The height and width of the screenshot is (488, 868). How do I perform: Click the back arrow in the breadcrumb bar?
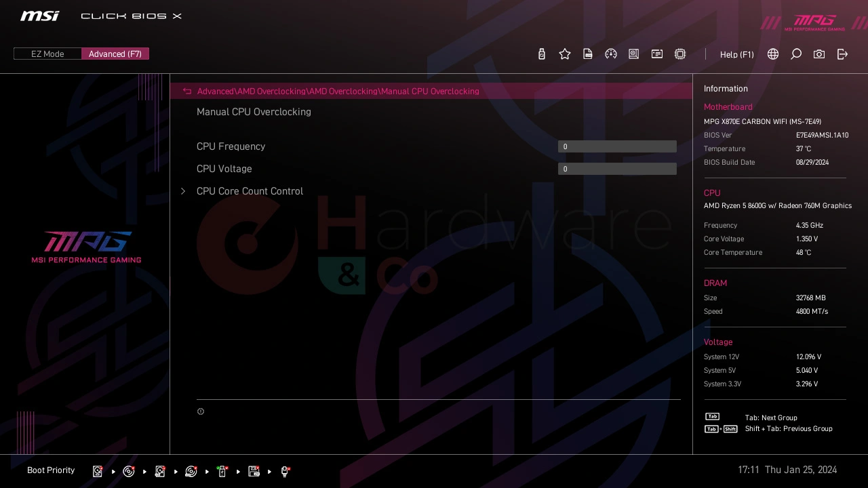click(187, 91)
